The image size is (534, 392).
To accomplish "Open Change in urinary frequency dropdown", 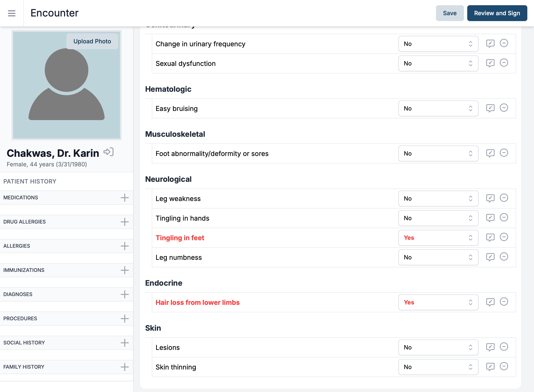I will [x=438, y=44].
